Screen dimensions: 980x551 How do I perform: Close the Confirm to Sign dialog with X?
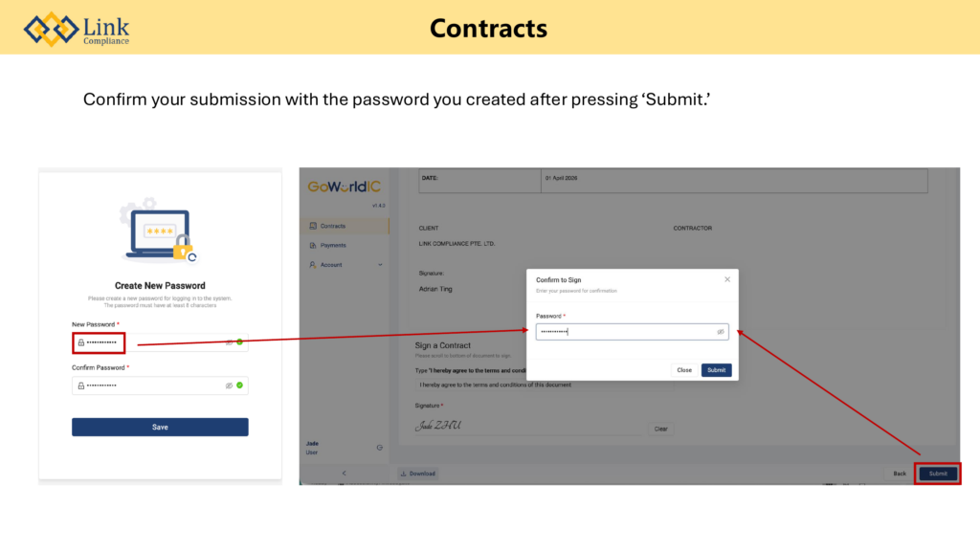tap(727, 279)
